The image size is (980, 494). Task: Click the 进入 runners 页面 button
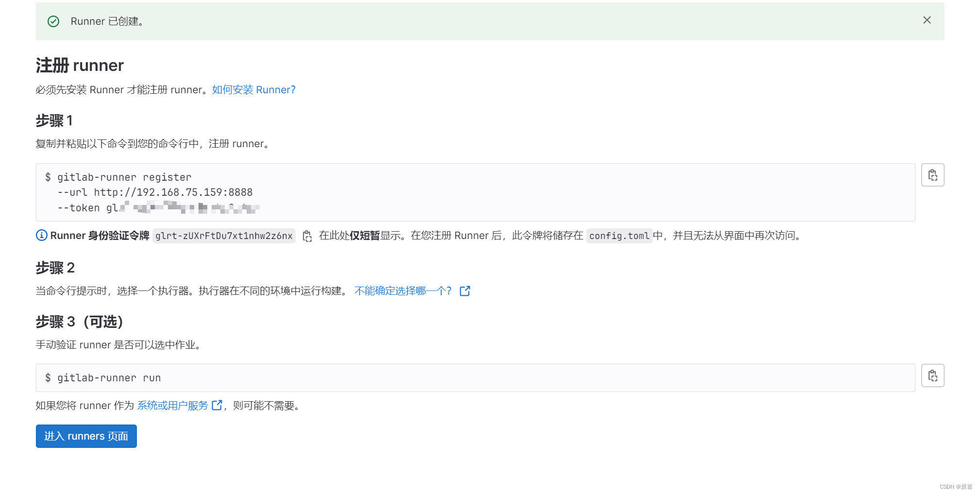pos(86,436)
